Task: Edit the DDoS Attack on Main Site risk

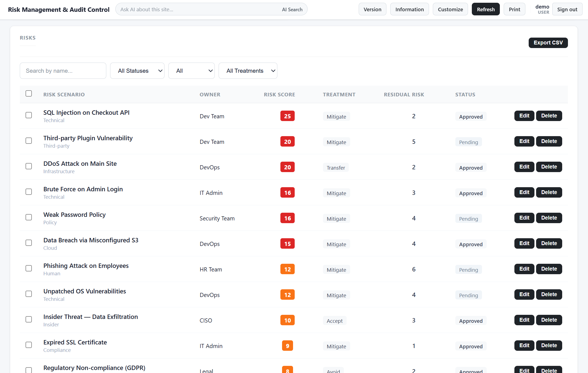Action: click(x=524, y=167)
